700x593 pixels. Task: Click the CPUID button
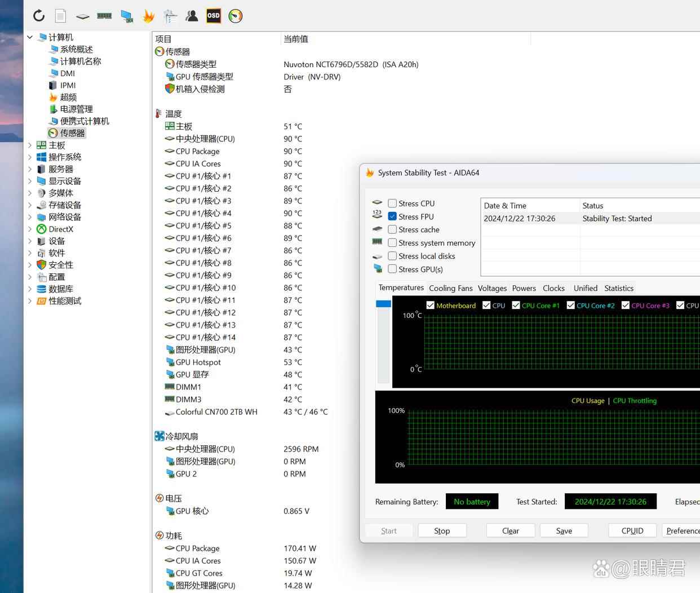[x=632, y=531]
